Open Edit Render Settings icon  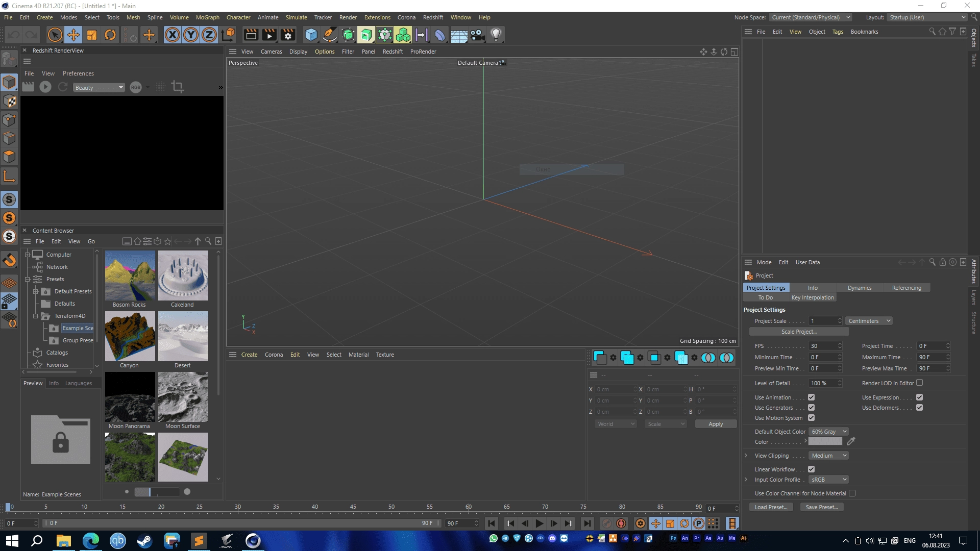[288, 35]
